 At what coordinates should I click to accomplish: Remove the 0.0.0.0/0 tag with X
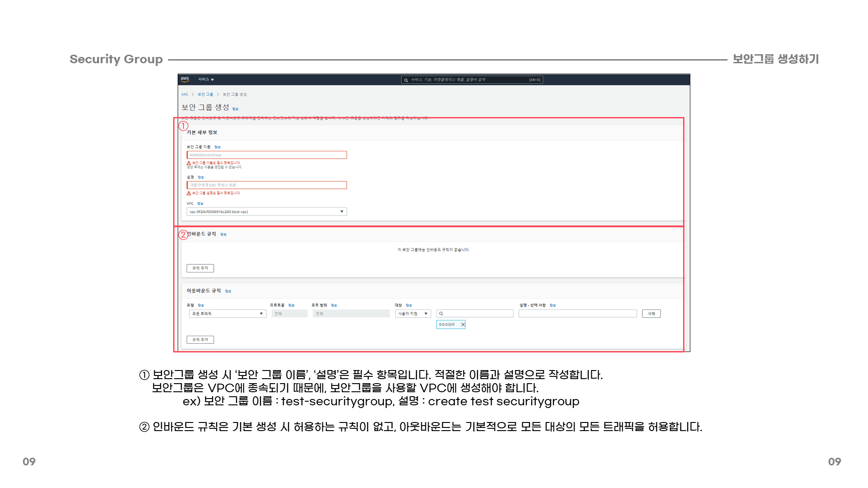[462, 324]
